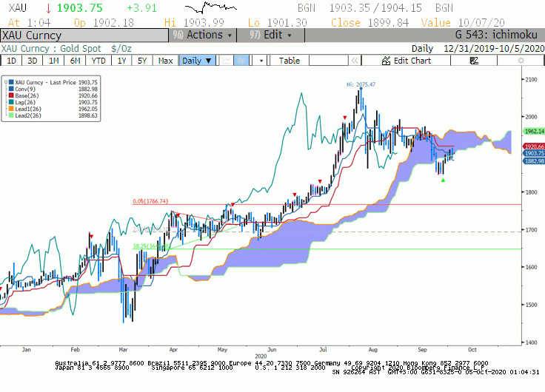The width and height of the screenshot is (545, 392).
Task: Select the 3D time range
Action: coord(33,61)
